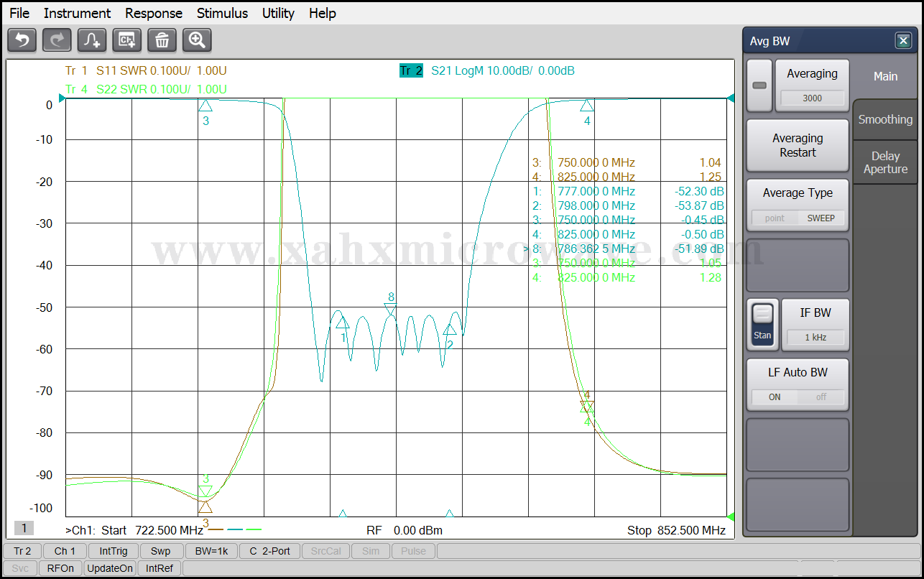Viewport: 924px width, 579px height.
Task: Switch to the Delay Aperture tab
Action: click(x=885, y=162)
